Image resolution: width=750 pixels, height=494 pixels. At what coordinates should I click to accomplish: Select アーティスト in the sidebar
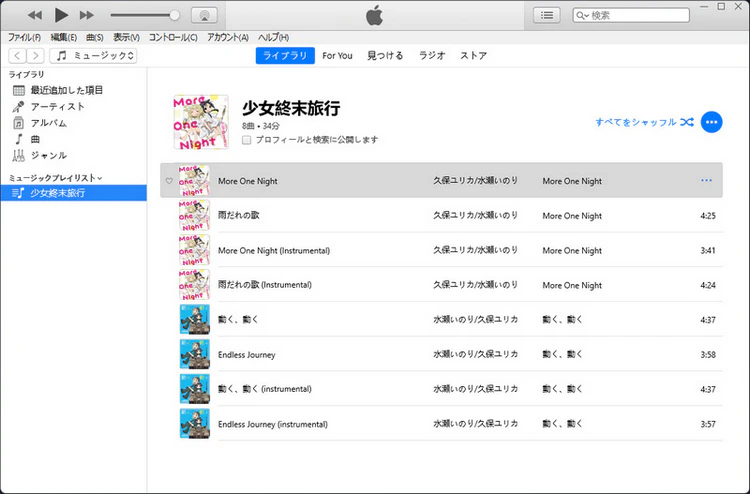click(x=57, y=106)
